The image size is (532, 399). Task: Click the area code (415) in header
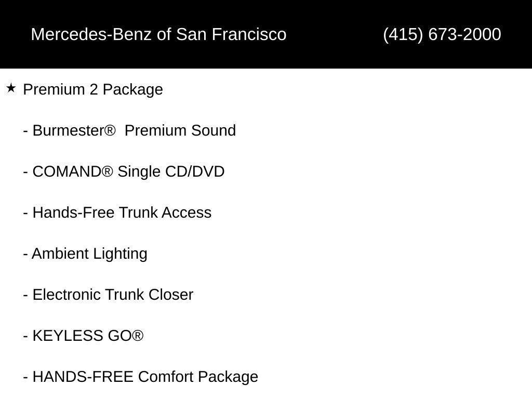(403, 35)
